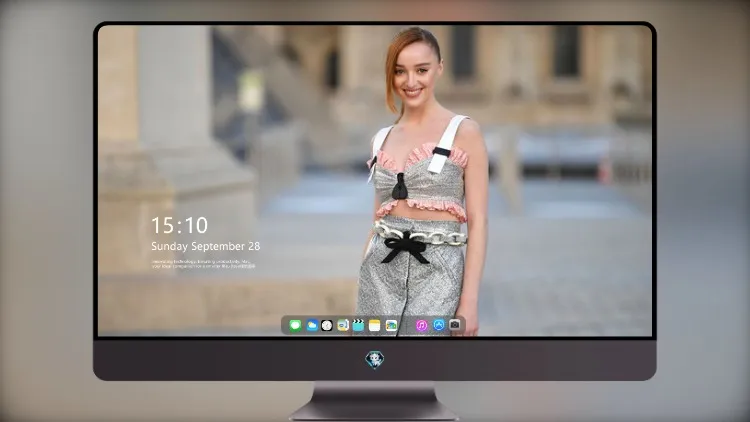Click the 15:10 clock widget
This screenshot has height=422, width=750.
[179, 225]
